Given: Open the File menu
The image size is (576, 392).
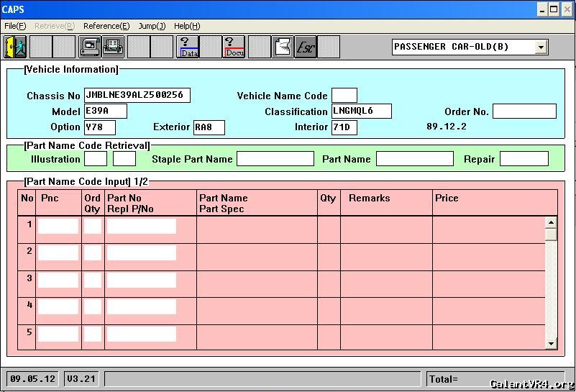Looking at the screenshot, I should tap(15, 26).
